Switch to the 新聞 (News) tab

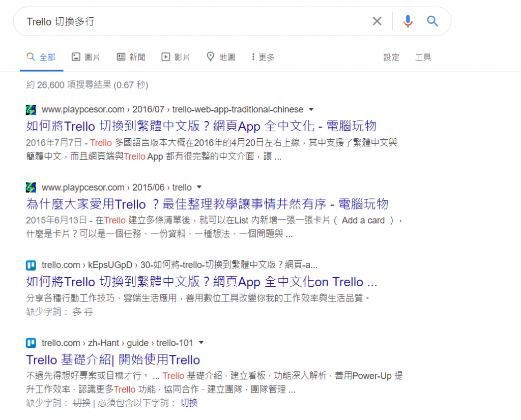click(131, 57)
